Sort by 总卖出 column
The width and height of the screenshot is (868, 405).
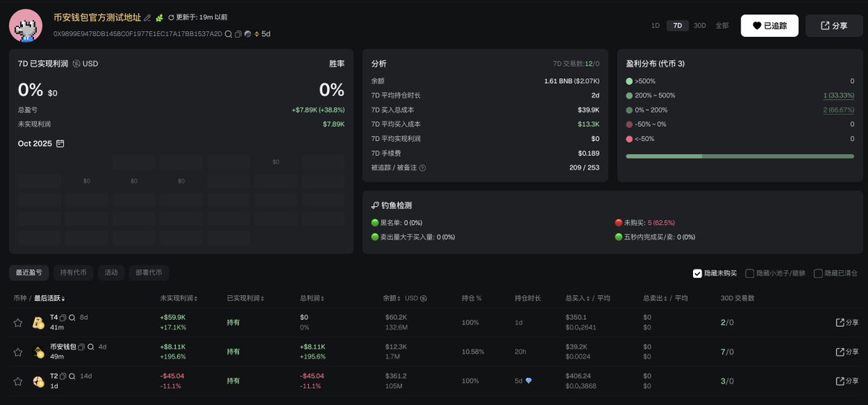(x=657, y=298)
